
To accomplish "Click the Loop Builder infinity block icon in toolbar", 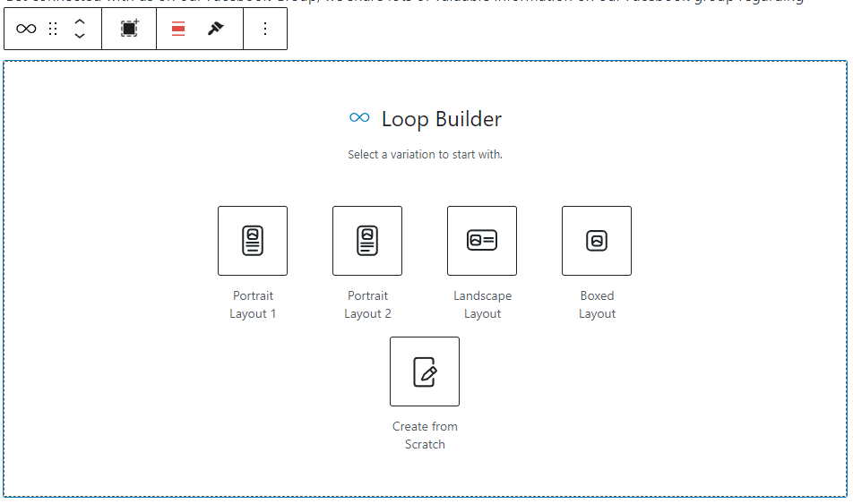I will click(27, 29).
